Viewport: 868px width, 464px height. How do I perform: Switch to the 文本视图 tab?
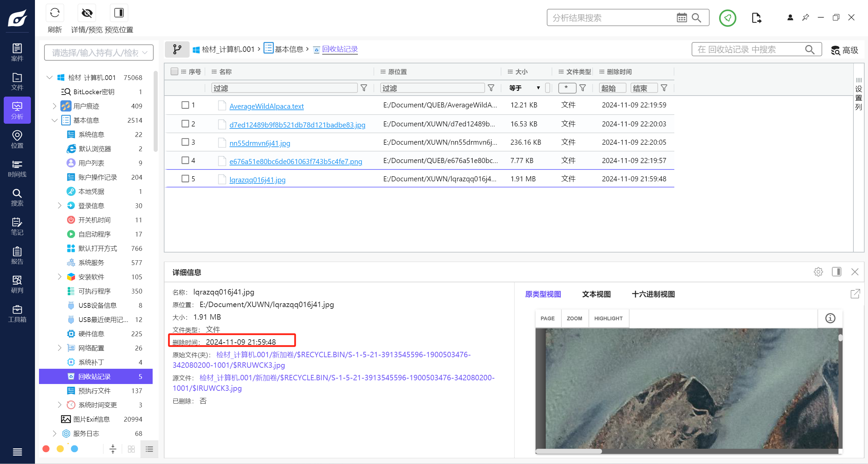pos(596,294)
